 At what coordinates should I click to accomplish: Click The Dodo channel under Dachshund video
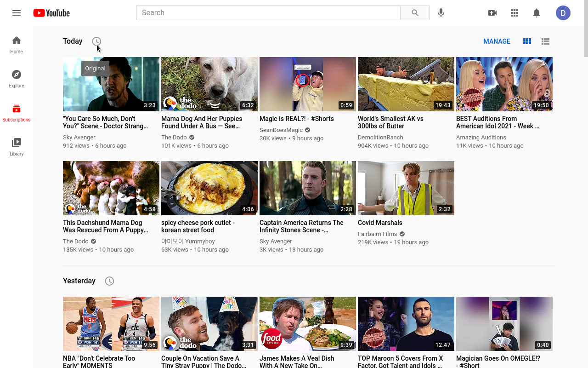(76, 241)
